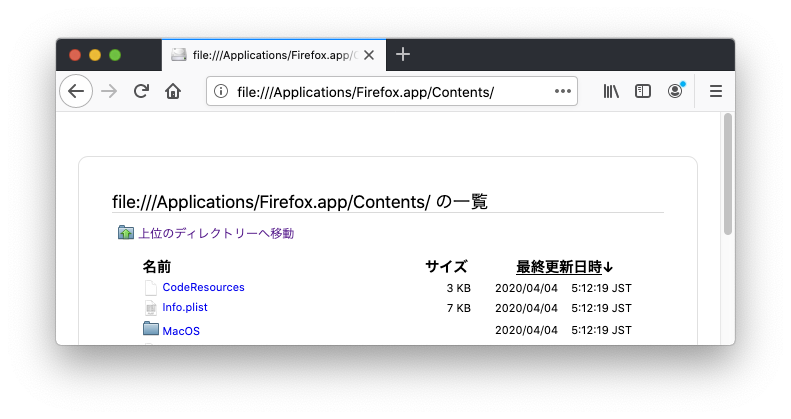Sort by 名前 column header
This screenshot has height=419, width=791.
click(157, 267)
